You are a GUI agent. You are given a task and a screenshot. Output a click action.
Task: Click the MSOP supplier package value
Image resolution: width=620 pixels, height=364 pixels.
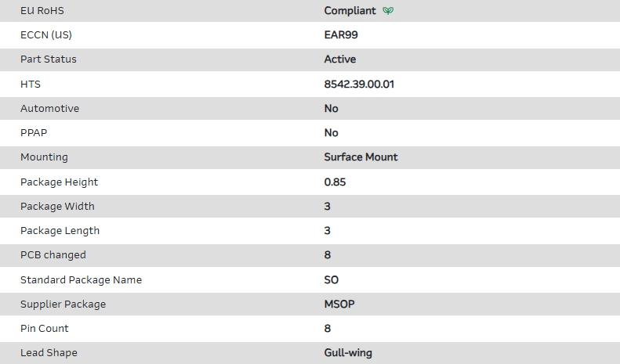339,304
